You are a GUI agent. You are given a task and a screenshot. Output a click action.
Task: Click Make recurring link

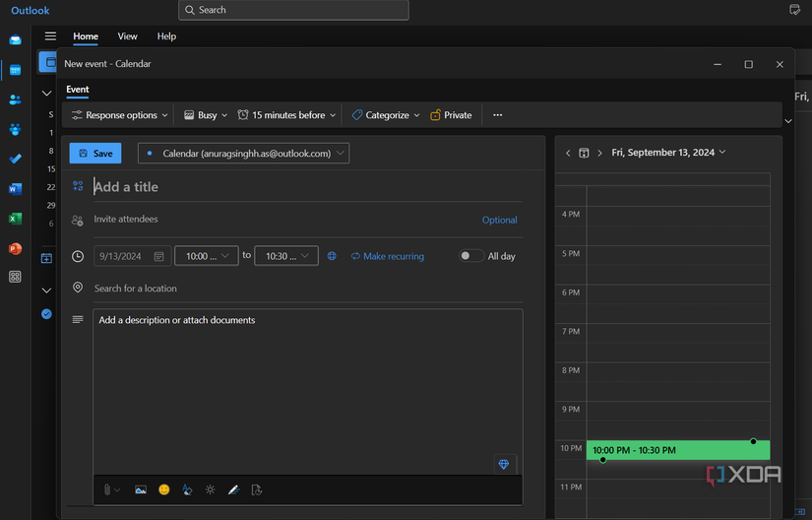(388, 256)
